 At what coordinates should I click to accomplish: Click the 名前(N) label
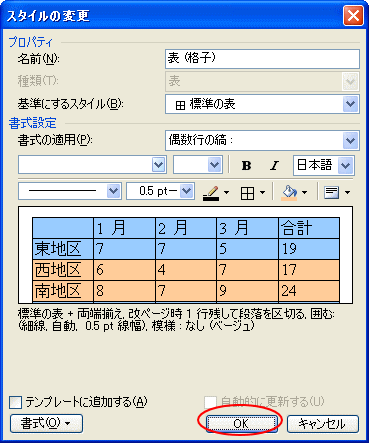coord(38,59)
